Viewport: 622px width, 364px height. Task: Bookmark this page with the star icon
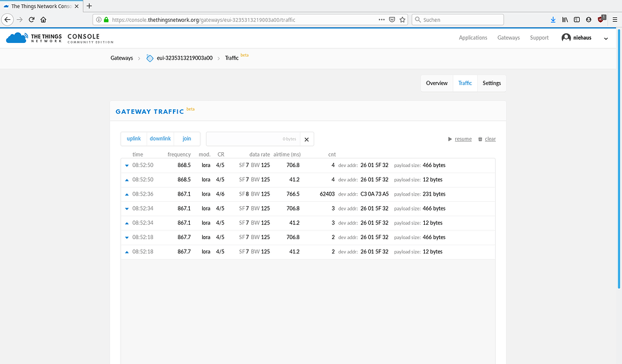click(x=402, y=19)
